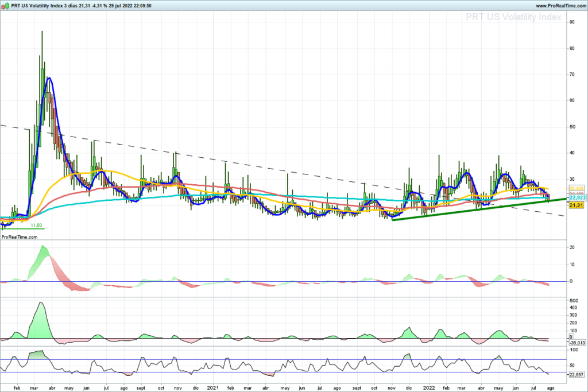Viewport: 588px width, 392px height.
Task: Click the -38,013 indicator value label
Action: tap(577, 343)
